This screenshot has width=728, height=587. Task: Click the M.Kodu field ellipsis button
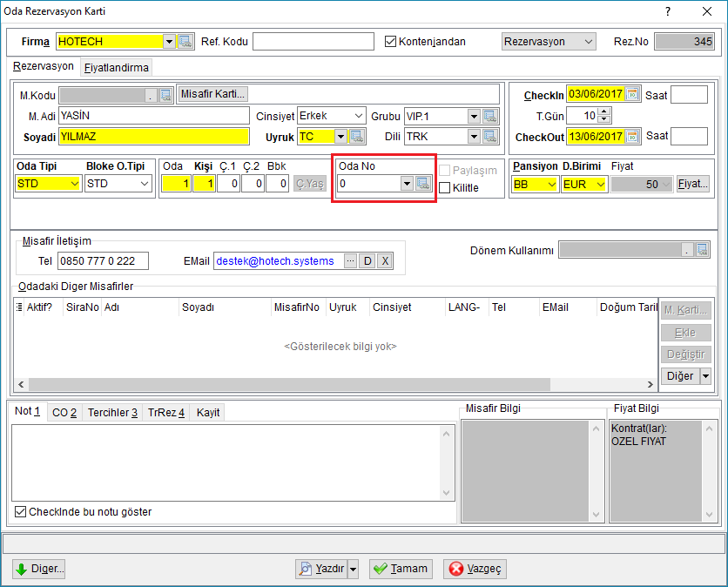(151, 96)
